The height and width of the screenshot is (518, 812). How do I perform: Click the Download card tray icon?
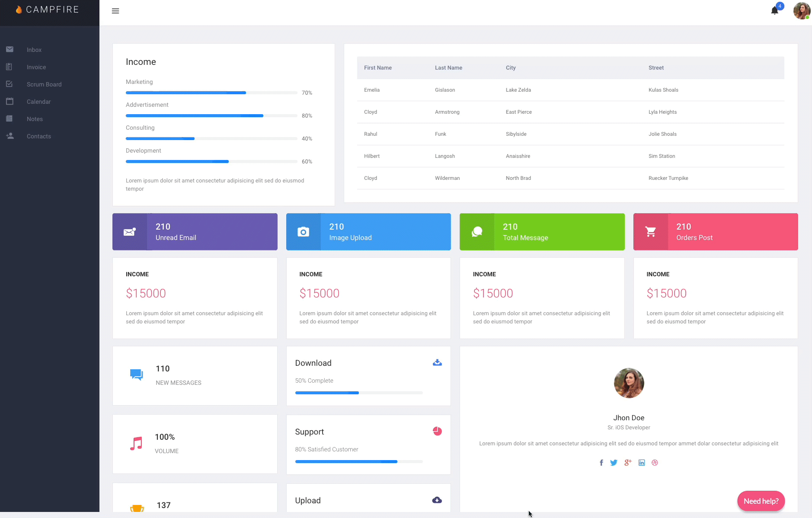437,363
